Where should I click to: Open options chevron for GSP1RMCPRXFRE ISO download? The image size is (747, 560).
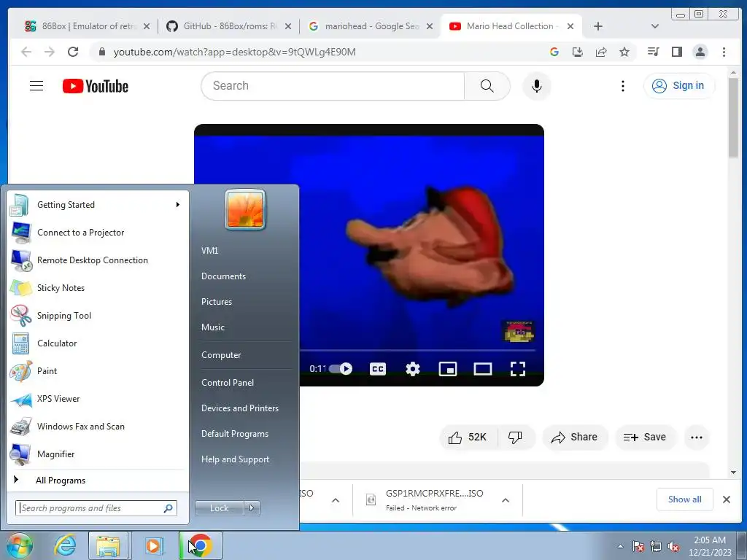tap(506, 500)
